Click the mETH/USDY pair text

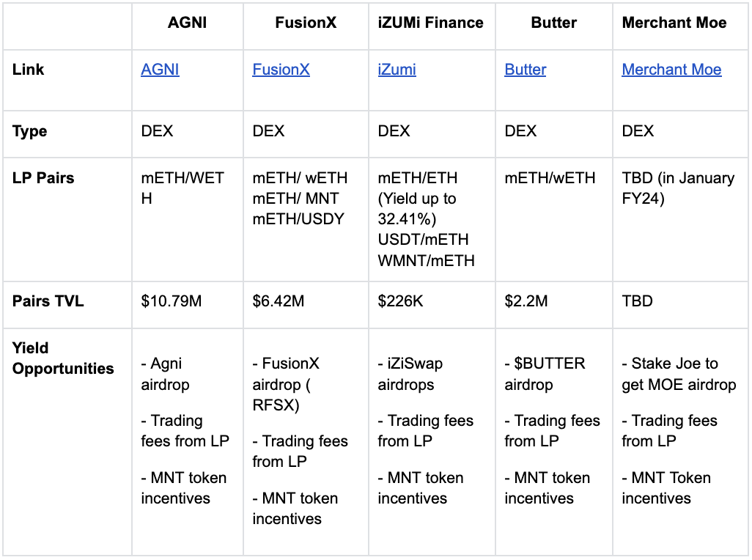tap(298, 219)
